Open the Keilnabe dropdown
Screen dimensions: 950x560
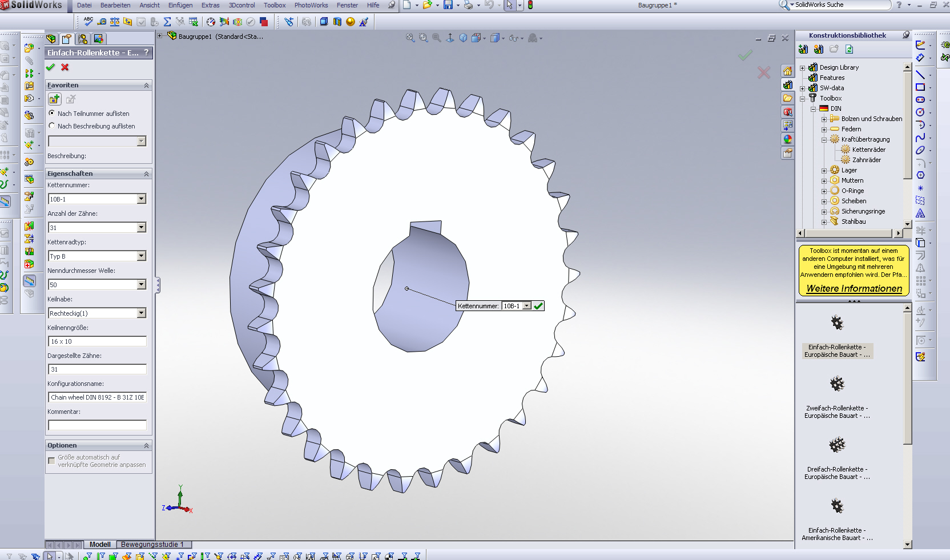click(142, 313)
